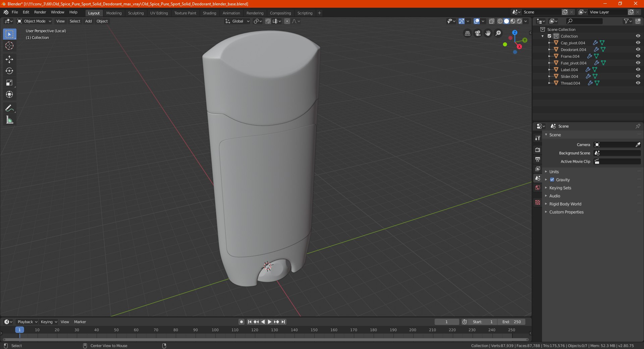Expand the Units panel

(x=554, y=171)
